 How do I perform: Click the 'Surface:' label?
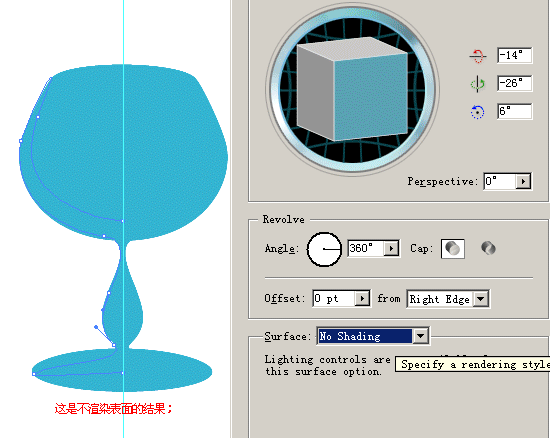pos(287,336)
